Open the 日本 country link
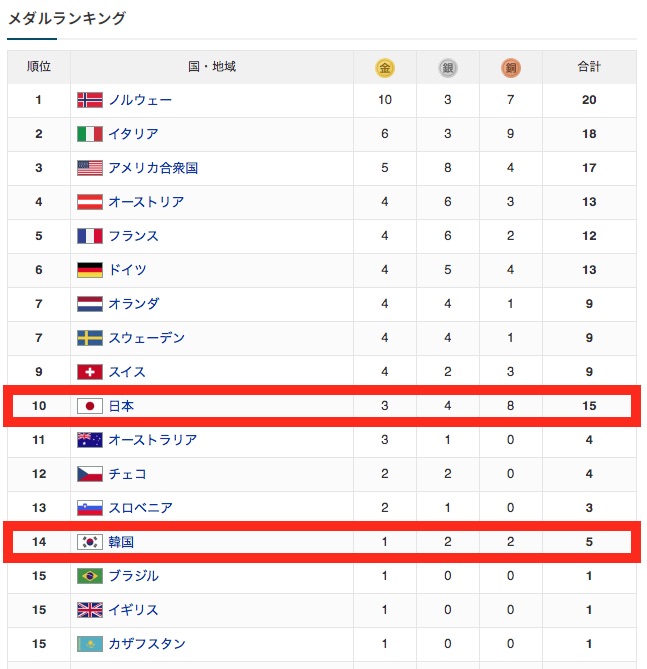The height and width of the screenshot is (669, 647). click(121, 406)
